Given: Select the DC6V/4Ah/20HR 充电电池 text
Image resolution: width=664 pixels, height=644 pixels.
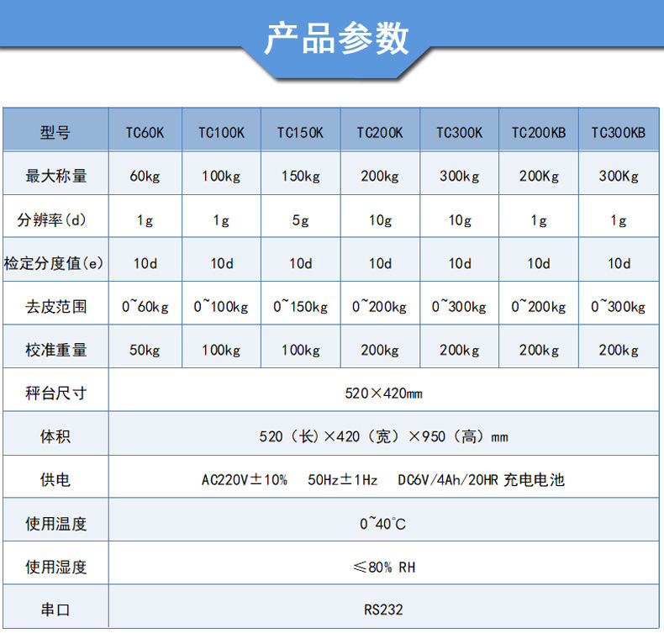Looking at the screenshot, I should 481,480.
